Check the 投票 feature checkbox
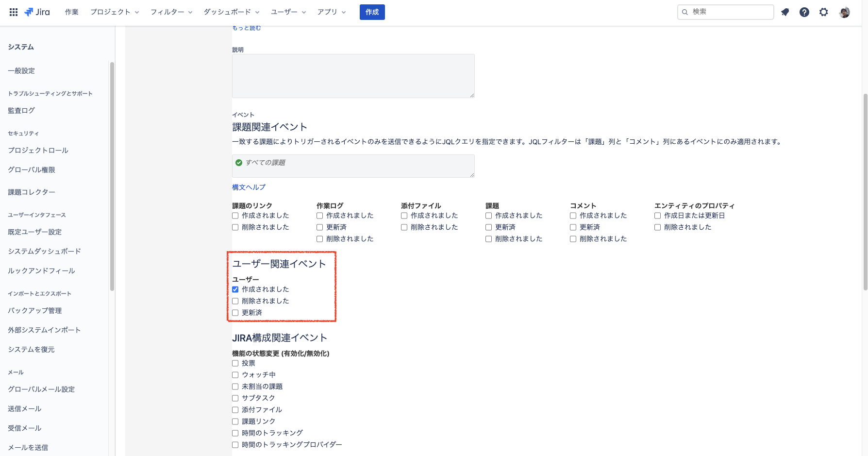Image resolution: width=868 pixels, height=456 pixels. 235,363
